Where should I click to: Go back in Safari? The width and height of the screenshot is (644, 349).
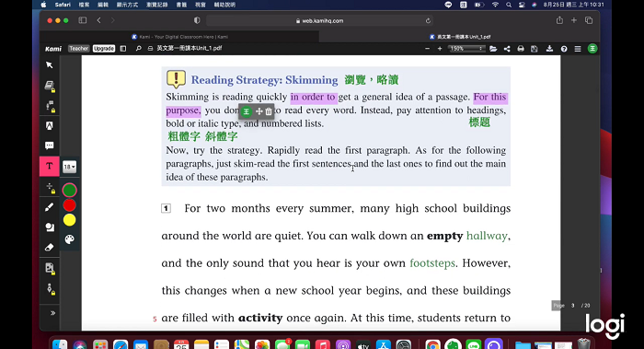[99, 20]
